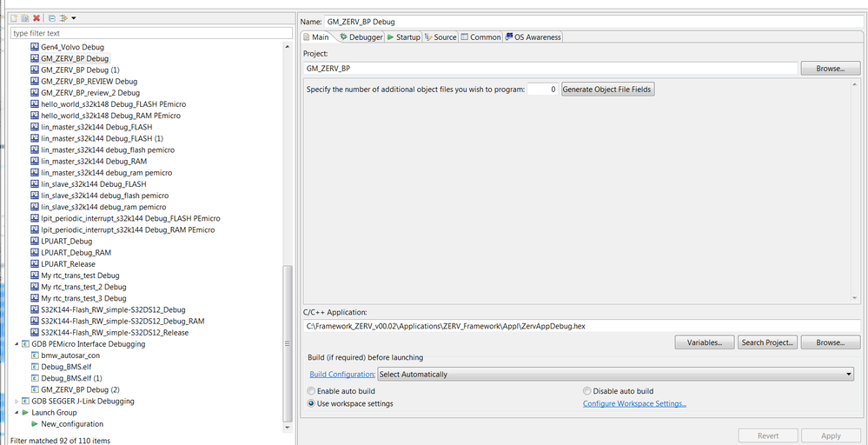Enable the auto build radio option
The image size is (868, 445).
point(313,391)
